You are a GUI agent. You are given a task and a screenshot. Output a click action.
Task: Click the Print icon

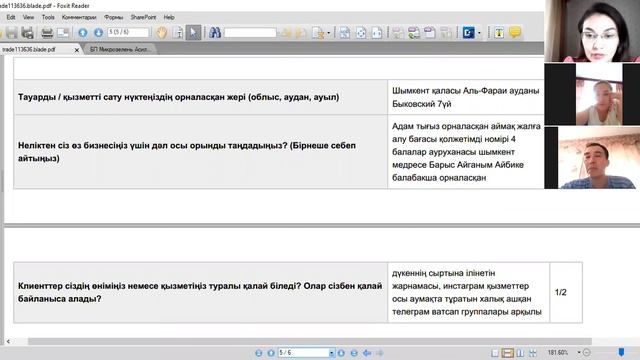pyautogui.click(x=47, y=33)
